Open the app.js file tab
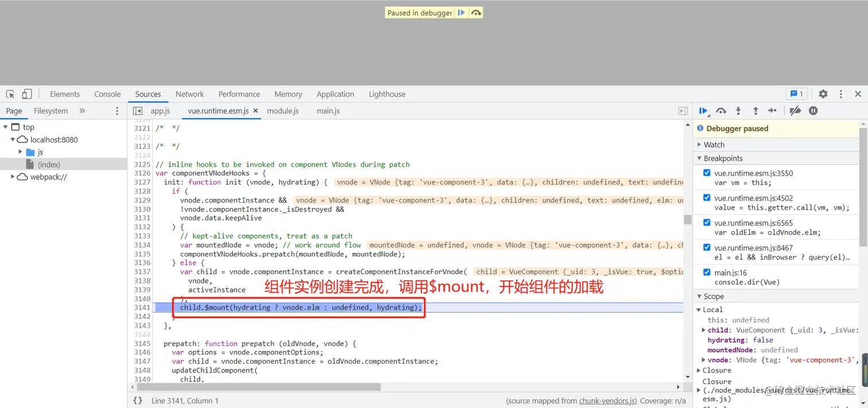This screenshot has height=408, width=868. pyautogui.click(x=160, y=111)
